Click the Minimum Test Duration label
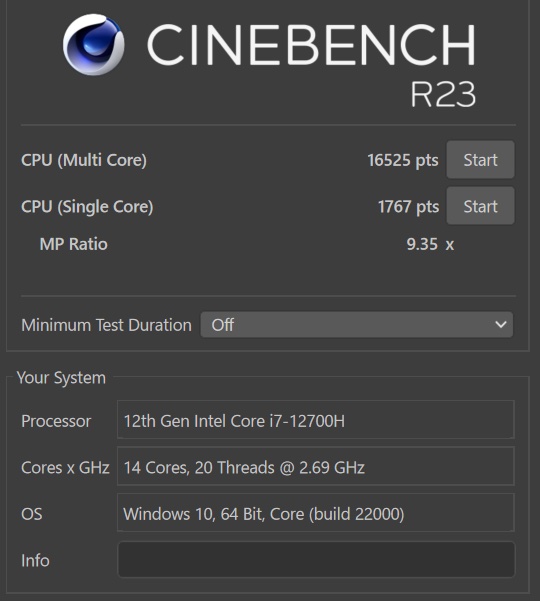This screenshot has width=540, height=601. click(107, 325)
